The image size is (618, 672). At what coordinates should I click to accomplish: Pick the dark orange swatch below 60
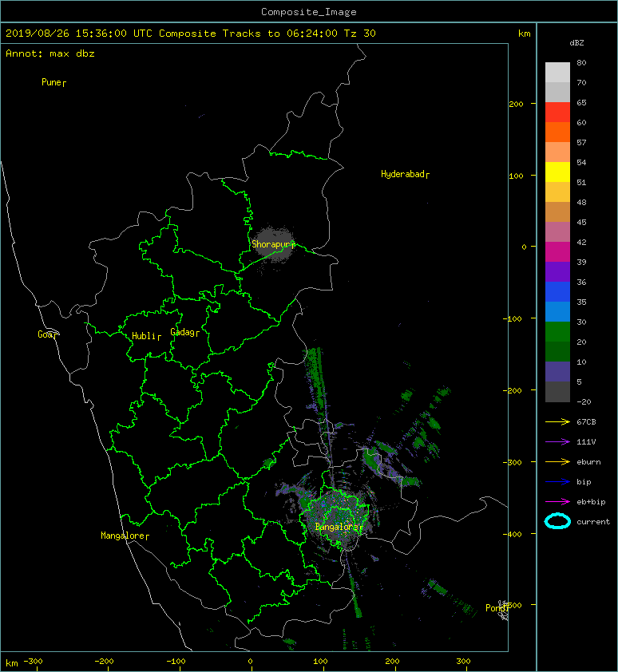[557, 132]
